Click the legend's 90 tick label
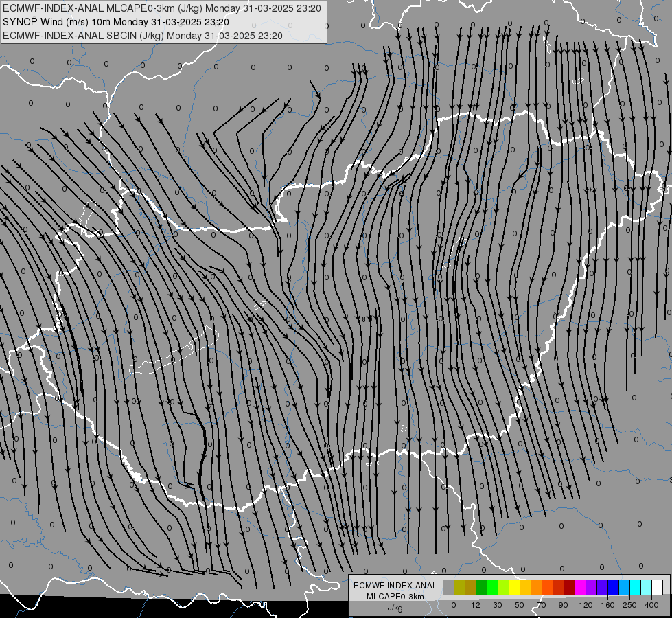This screenshot has width=672, height=618. coord(563,605)
